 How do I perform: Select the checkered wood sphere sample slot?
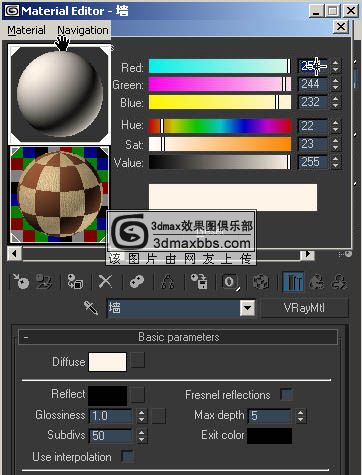coord(59,194)
